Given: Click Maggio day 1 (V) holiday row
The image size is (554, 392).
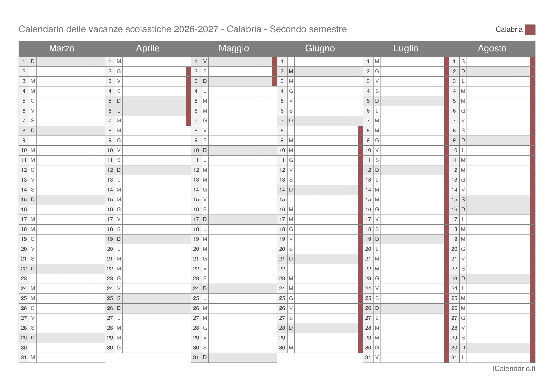Looking at the screenshot, I should tap(234, 62).
